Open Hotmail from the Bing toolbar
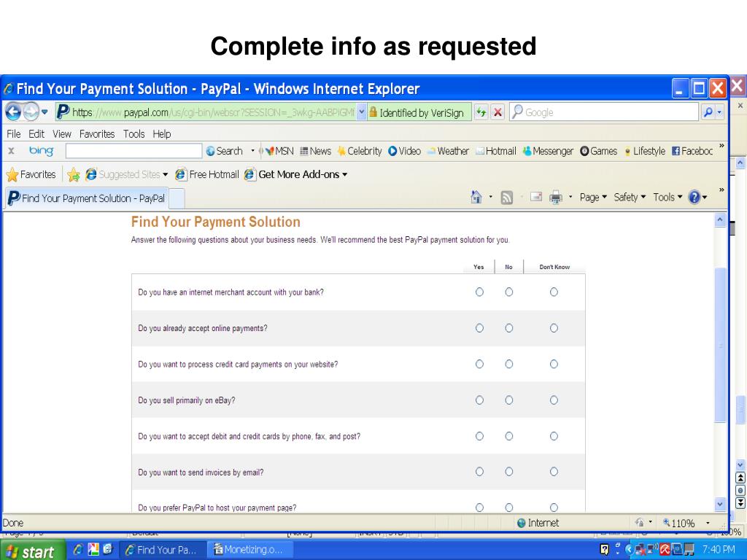Screen dimensions: 747x560 [x=496, y=151]
